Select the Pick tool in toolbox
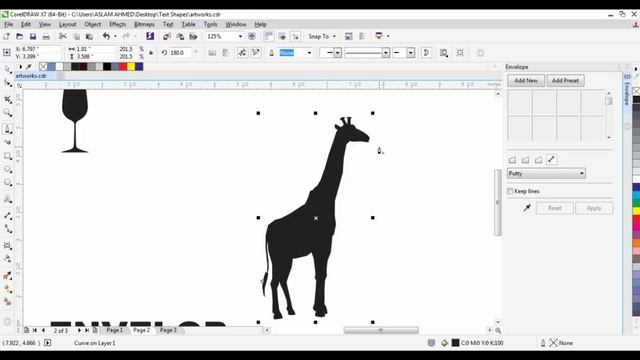This screenshot has height=360, width=640. [x=7, y=70]
